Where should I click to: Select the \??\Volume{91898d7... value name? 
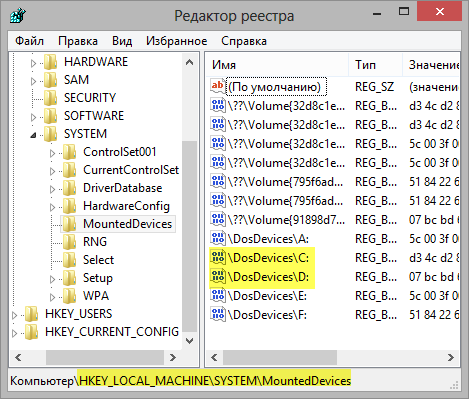click(286, 220)
